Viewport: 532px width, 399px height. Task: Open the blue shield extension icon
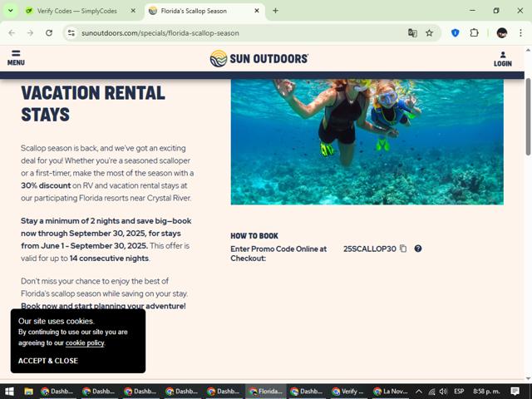(456, 33)
